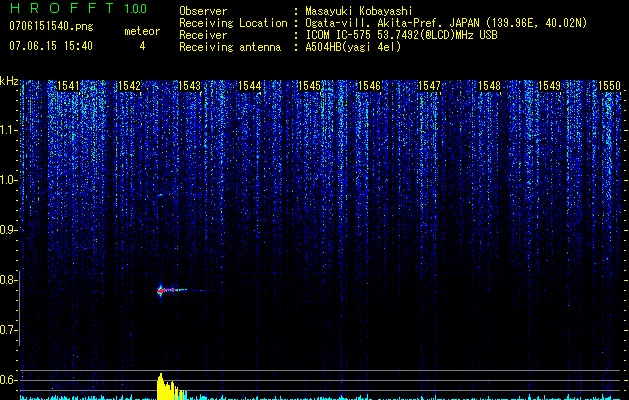Screen dimensions: 629x400
Task: Click the Receiving antenna label
Action: coord(230,47)
